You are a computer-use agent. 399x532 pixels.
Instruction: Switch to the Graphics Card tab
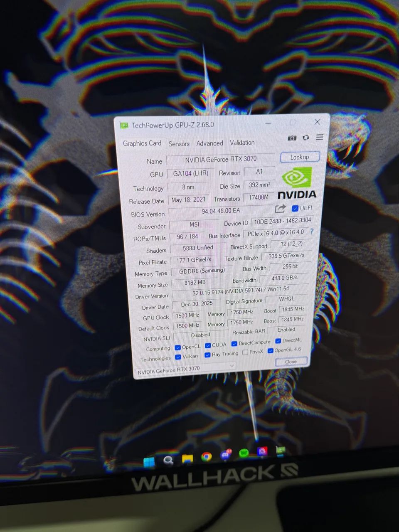[142, 143]
